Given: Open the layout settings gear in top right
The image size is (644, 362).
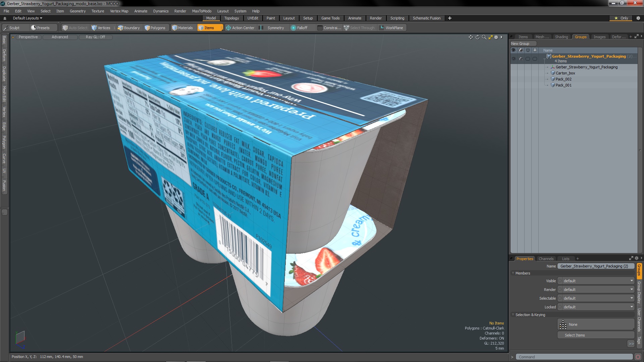Looking at the screenshot, I should point(638,18).
